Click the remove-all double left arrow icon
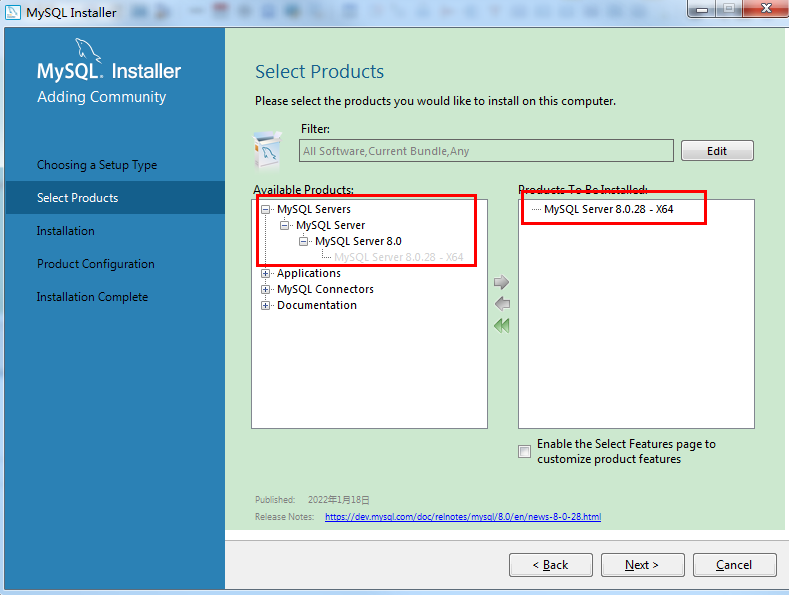The image size is (789, 595). tap(502, 326)
